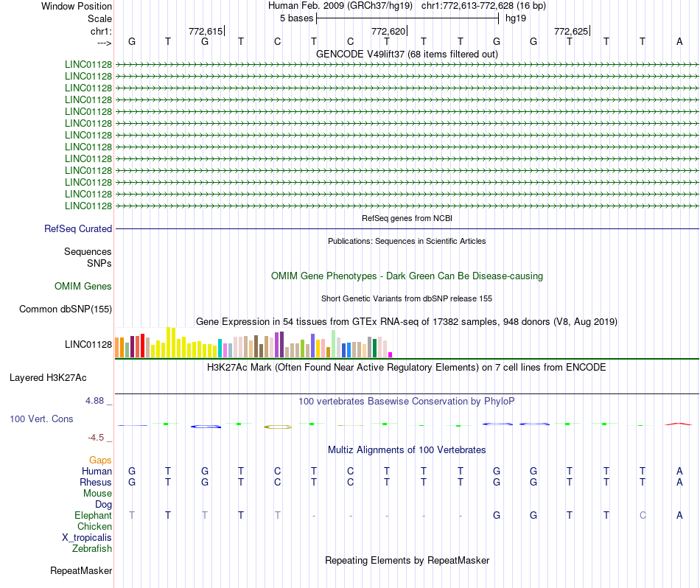Click the 5 bases scale text
This screenshot has height=588, width=700.
pyautogui.click(x=296, y=18)
